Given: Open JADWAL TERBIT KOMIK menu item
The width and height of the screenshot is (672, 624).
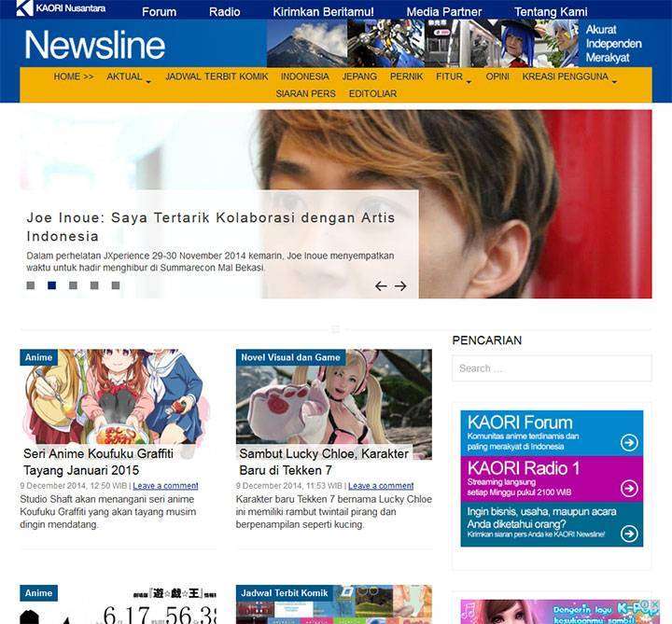Looking at the screenshot, I should [217, 76].
